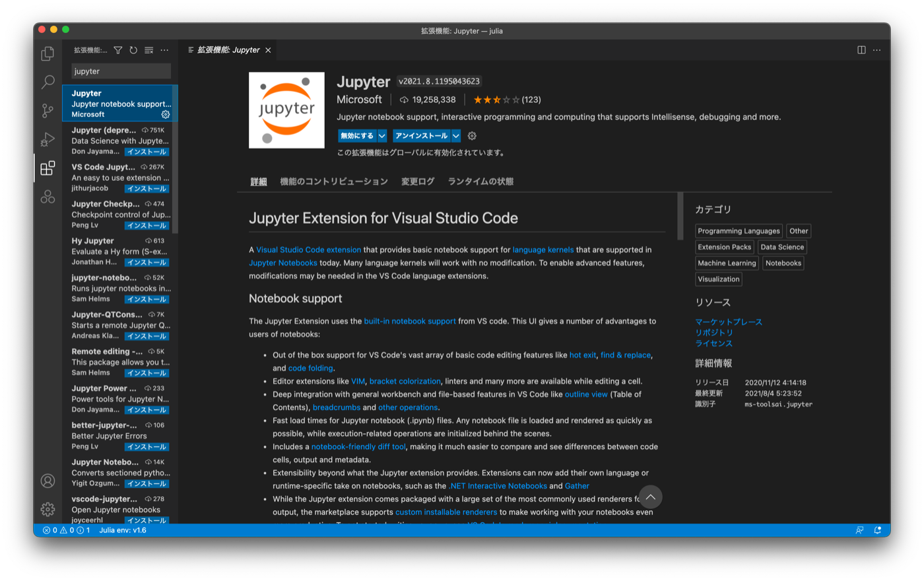Image resolution: width=924 pixels, height=581 pixels.
Task: Click the 拡張機能: Jupyter editor tab
Action: [x=228, y=50]
